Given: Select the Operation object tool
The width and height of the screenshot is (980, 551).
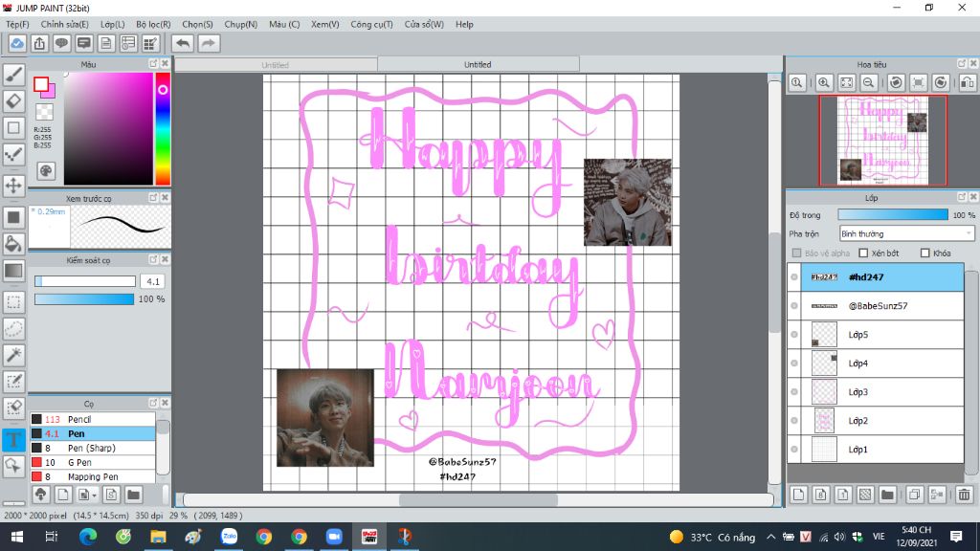Looking at the screenshot, I should (13, 466).
